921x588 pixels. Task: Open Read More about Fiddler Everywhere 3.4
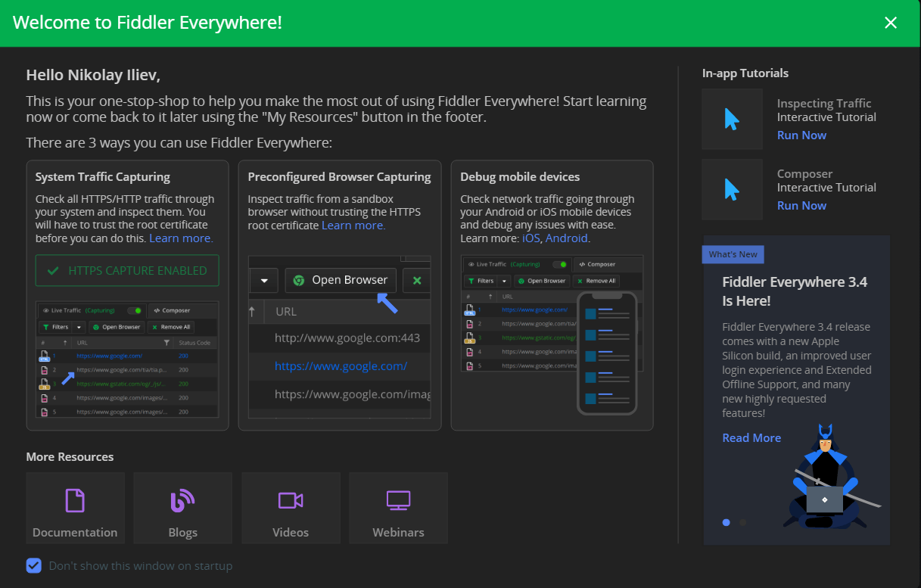tap(751, 437)
